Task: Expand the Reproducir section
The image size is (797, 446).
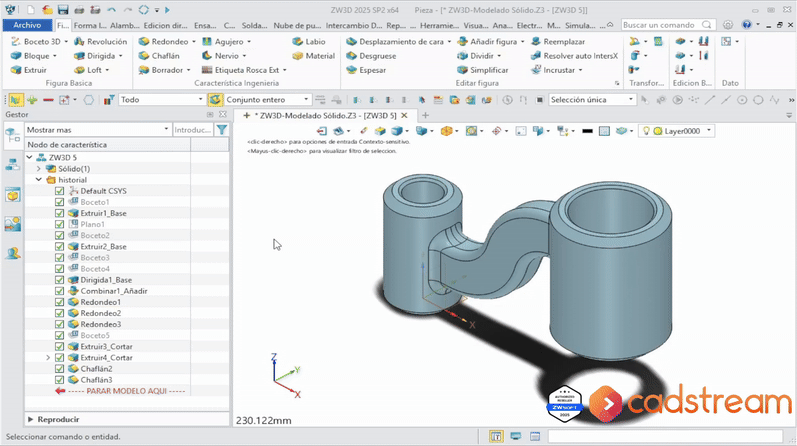Action: 30,420
